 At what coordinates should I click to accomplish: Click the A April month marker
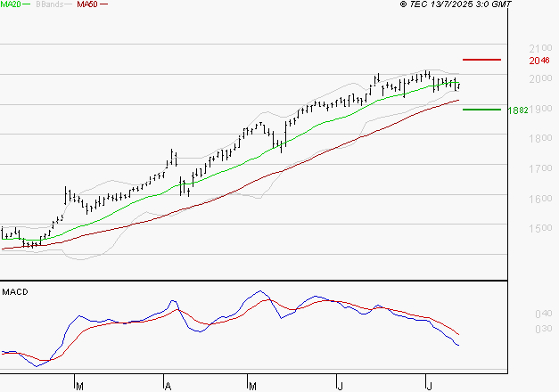pos(168,386)
